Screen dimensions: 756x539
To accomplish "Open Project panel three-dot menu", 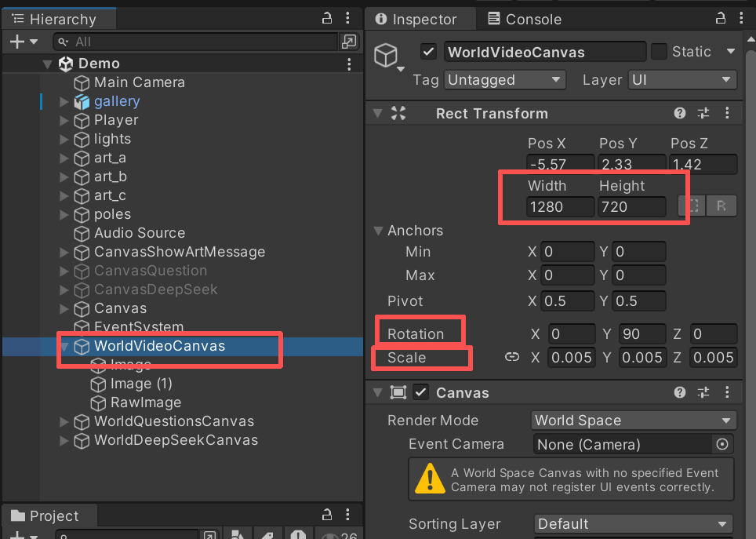I will tap(347, 515).
